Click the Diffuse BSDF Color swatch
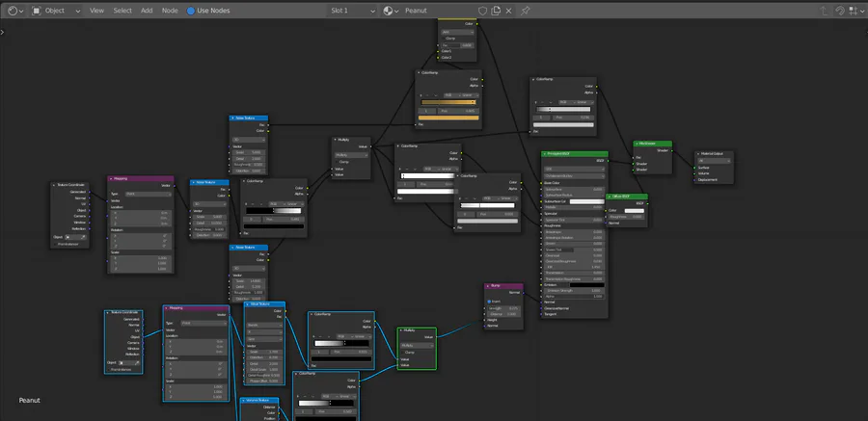The width and height of the screenshot is (868, 421). [x=634, y=210]
